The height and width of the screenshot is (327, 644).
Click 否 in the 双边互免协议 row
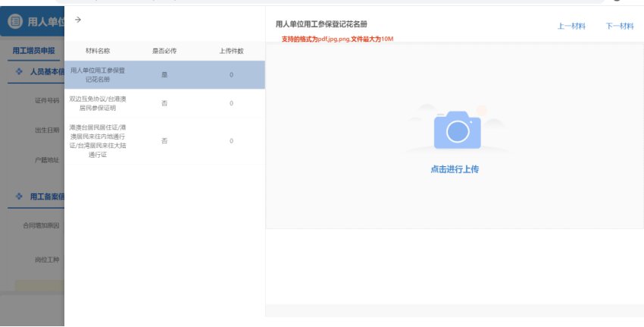164,103
